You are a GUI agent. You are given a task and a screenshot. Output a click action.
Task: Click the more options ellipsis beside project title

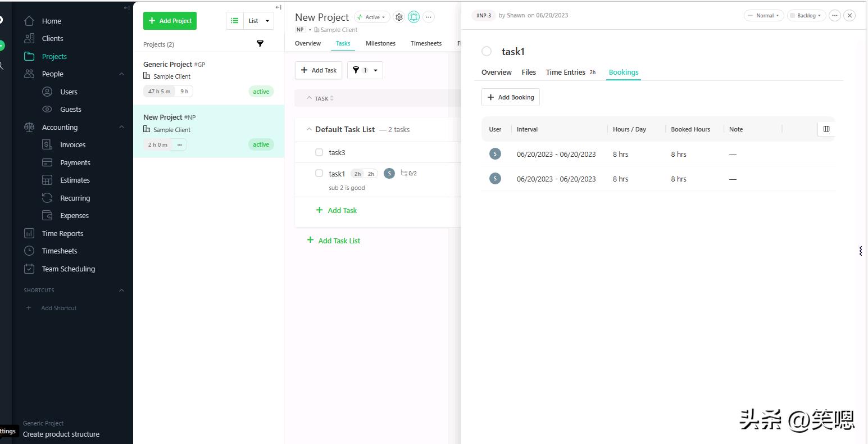pos(429,17)
